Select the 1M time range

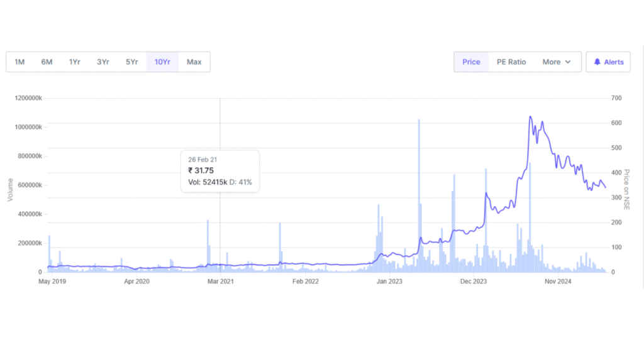[19, 62]
